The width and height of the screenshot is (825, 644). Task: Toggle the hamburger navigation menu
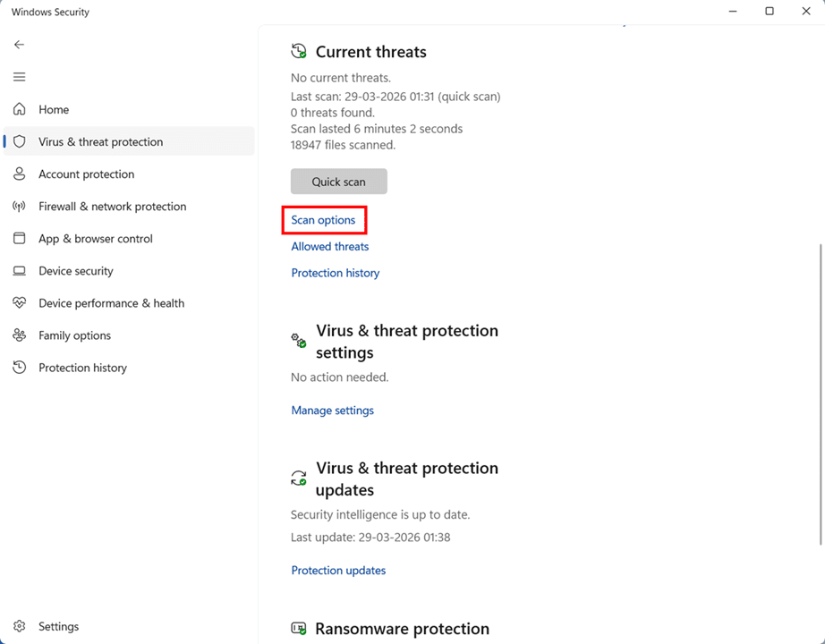click(20, 77)
